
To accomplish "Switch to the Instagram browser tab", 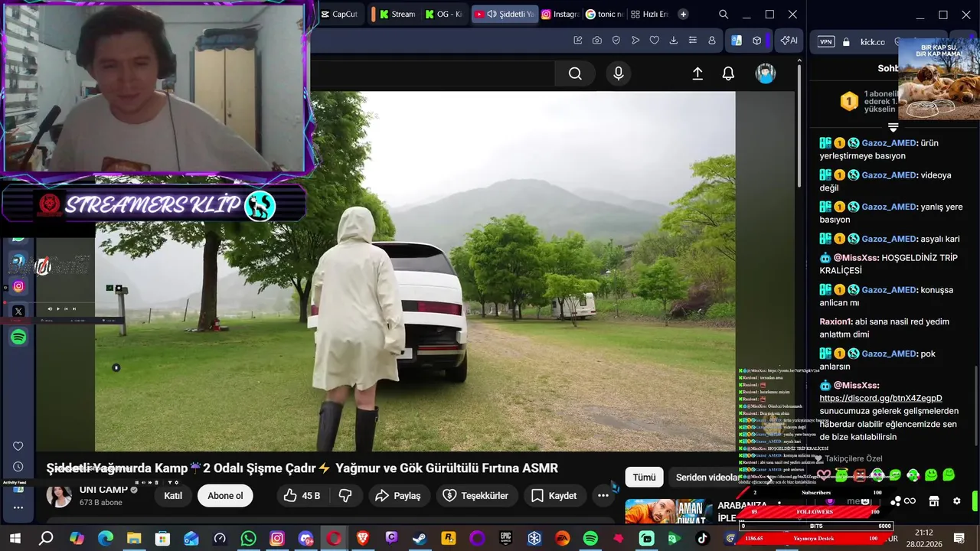I will pos(560,15).
